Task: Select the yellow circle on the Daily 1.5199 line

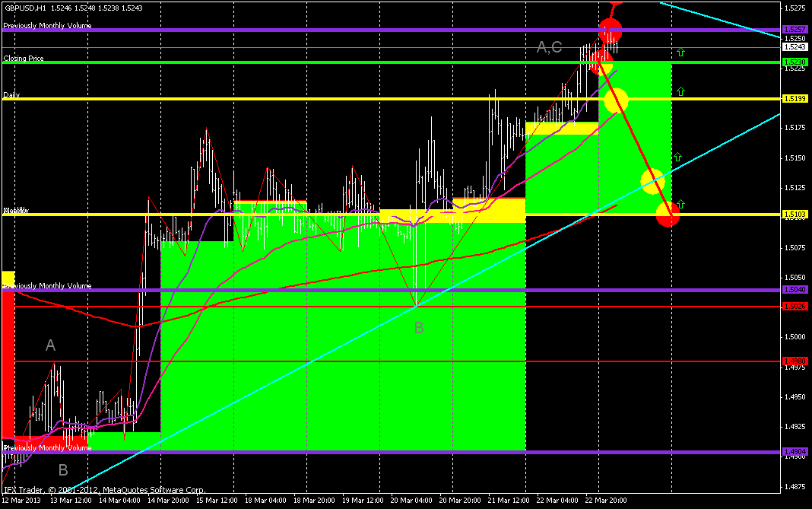Action: 616,100
